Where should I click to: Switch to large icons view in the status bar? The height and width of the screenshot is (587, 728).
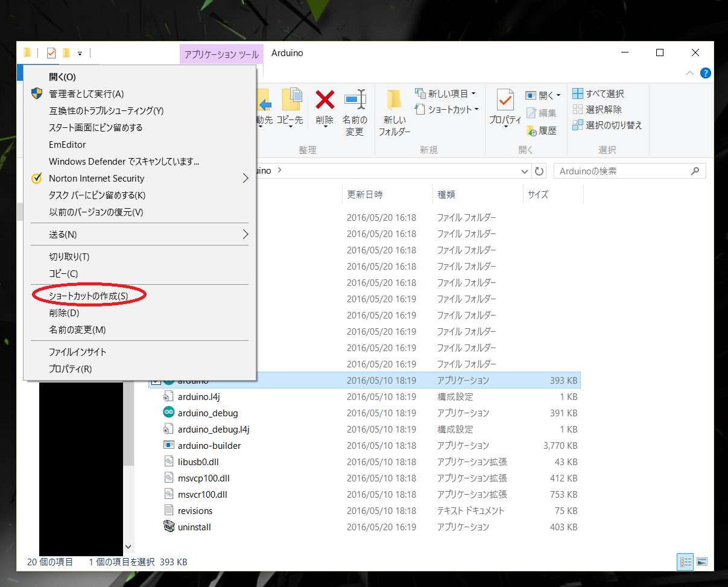tap(701, 562)
